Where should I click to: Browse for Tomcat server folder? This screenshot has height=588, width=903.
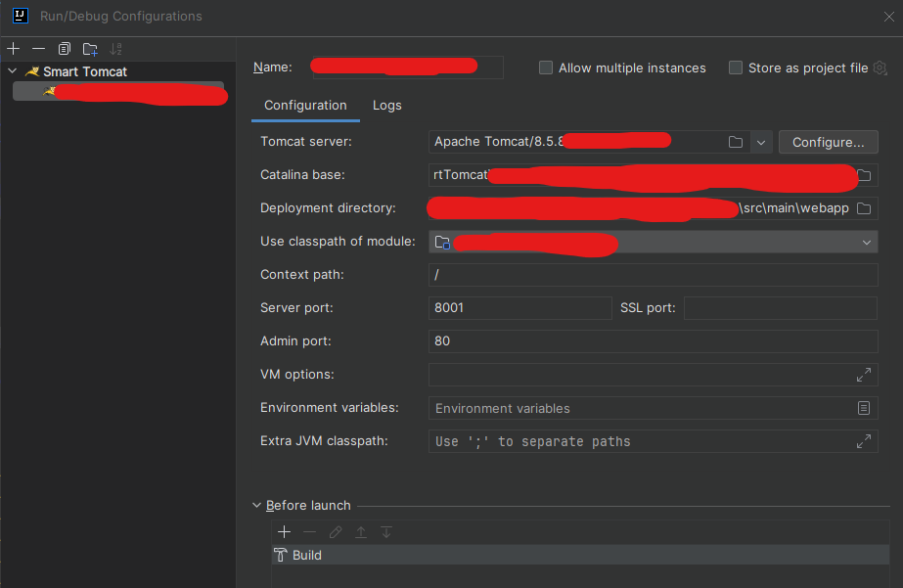coord(736,142)
